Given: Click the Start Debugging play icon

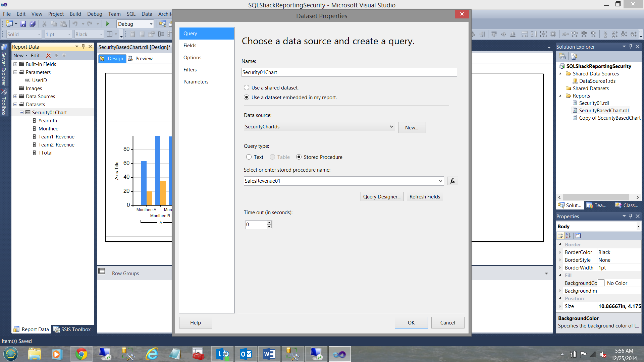Looking at the screenshot, I should 108,24.
